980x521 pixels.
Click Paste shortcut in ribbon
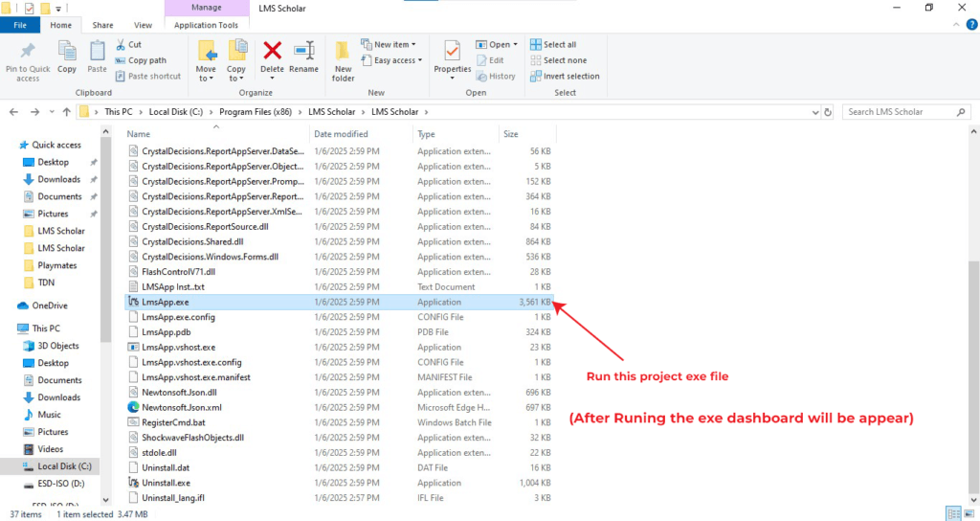(148, 76)
